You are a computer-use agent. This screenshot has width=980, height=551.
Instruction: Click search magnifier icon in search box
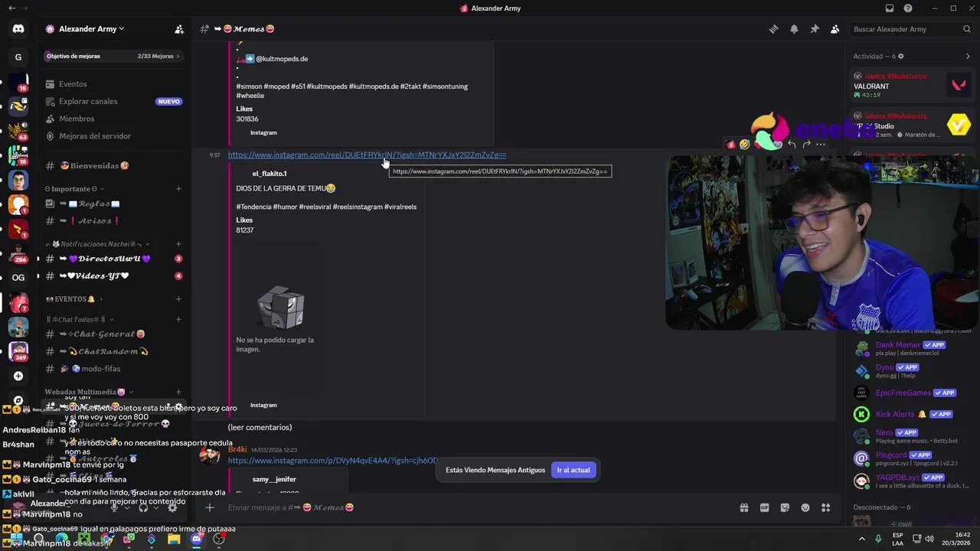pyautogui.click(x=967, y=29)
